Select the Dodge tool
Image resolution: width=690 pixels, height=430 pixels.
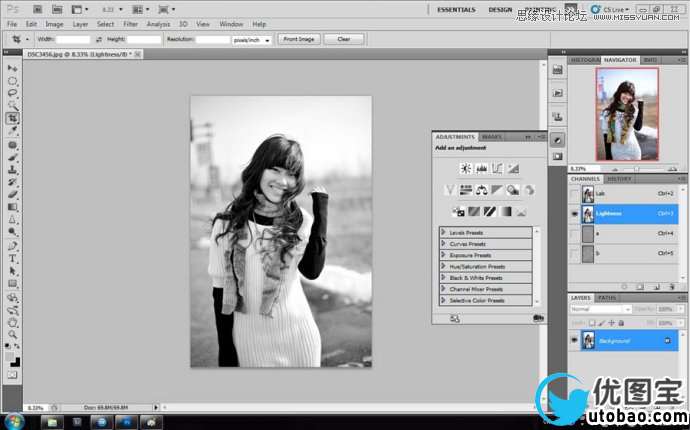(x=12, y=232)
